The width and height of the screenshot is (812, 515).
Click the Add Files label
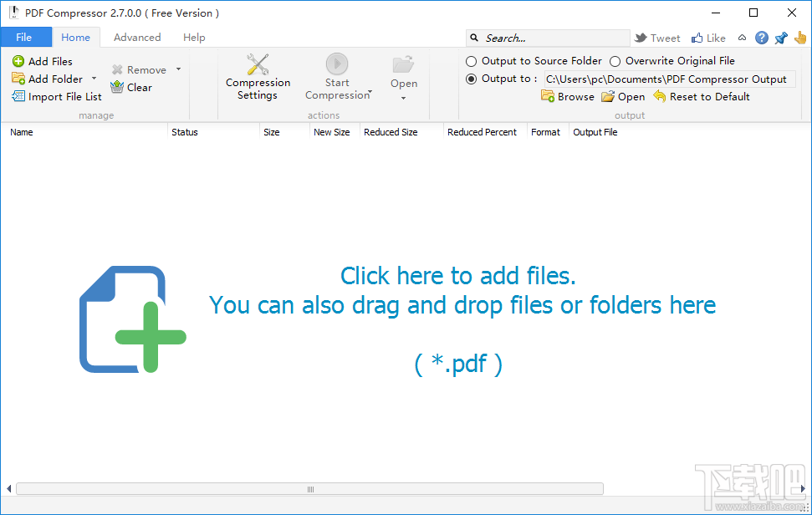(50, 61)
